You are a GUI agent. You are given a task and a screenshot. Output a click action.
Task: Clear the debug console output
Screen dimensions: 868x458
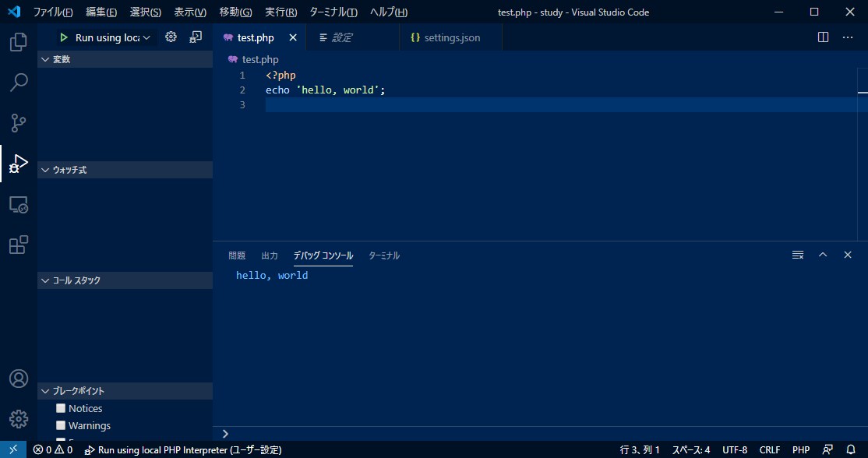click(798, 255)
